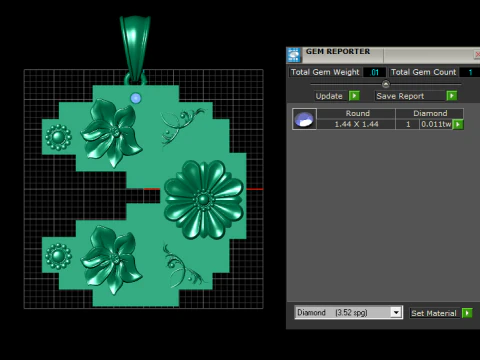The height and width of the screenshot is (360, 480).
Task: Select the blue round gem on pendant
Action: pos(136,98)
